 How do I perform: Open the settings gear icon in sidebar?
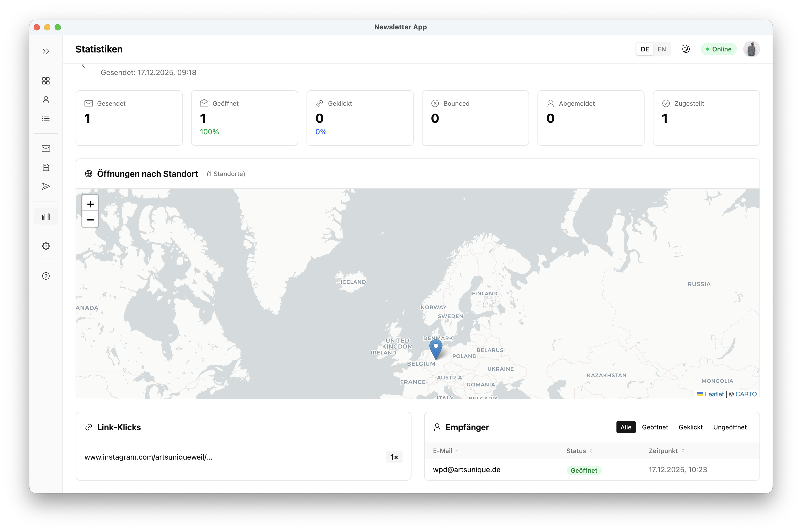(46, 246)
